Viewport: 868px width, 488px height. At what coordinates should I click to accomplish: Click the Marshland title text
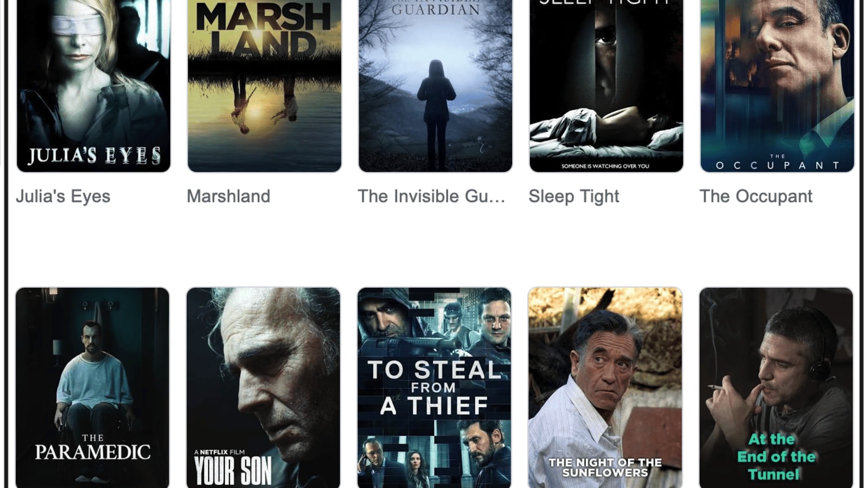(228, 196)
